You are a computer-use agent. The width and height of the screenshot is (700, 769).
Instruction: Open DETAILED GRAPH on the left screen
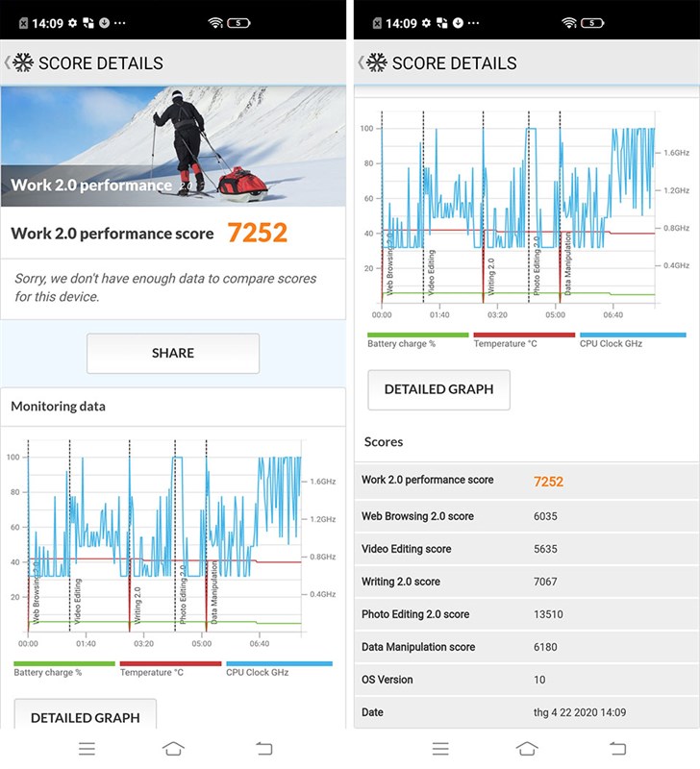tap(86, 714)
